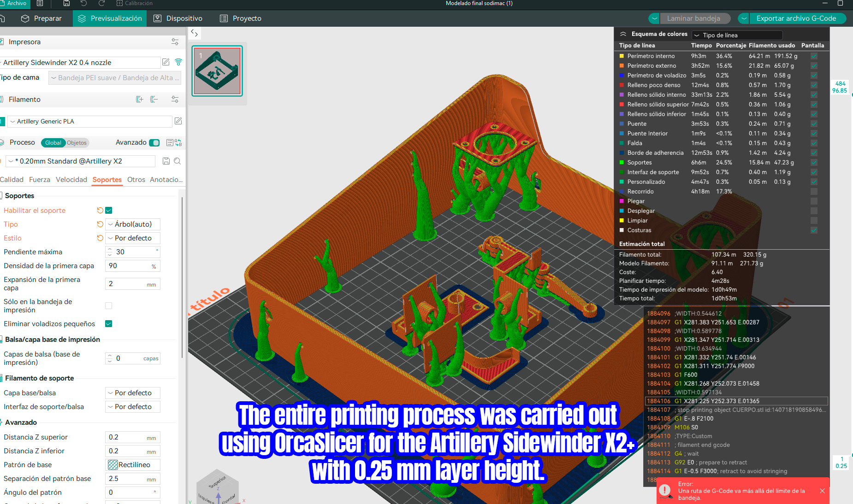Show Recorrido travel lines in preview
Image resolution: width=853 pixels, height=504 pixels.
(x=814, y=192)
